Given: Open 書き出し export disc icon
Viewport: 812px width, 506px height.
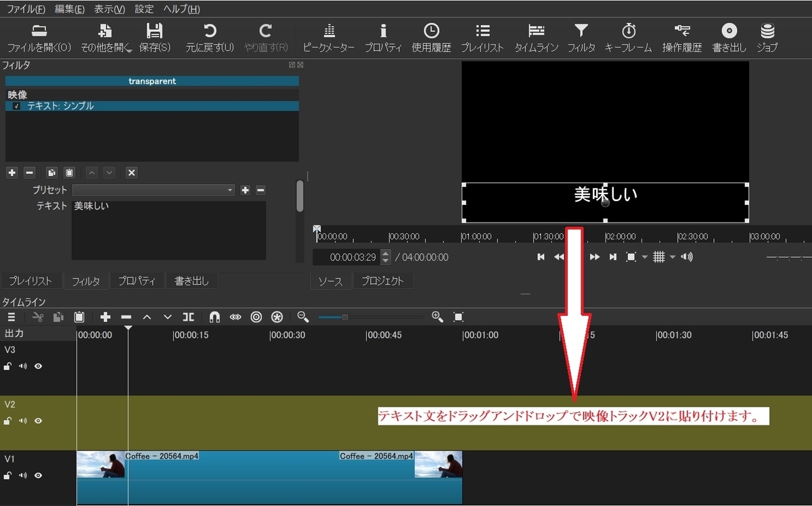Looking at the screenshot, I should [729, 39].
